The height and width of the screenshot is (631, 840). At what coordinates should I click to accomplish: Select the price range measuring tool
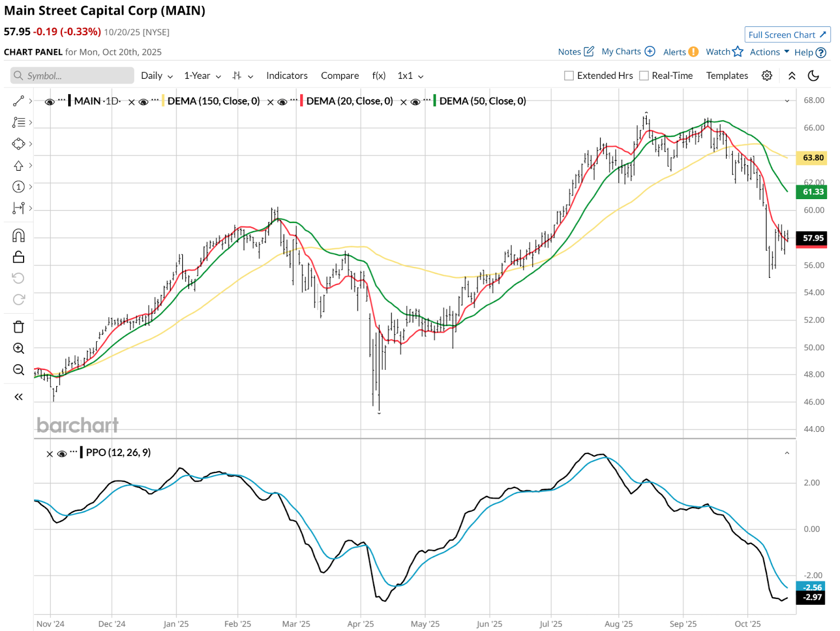point(18,208)
